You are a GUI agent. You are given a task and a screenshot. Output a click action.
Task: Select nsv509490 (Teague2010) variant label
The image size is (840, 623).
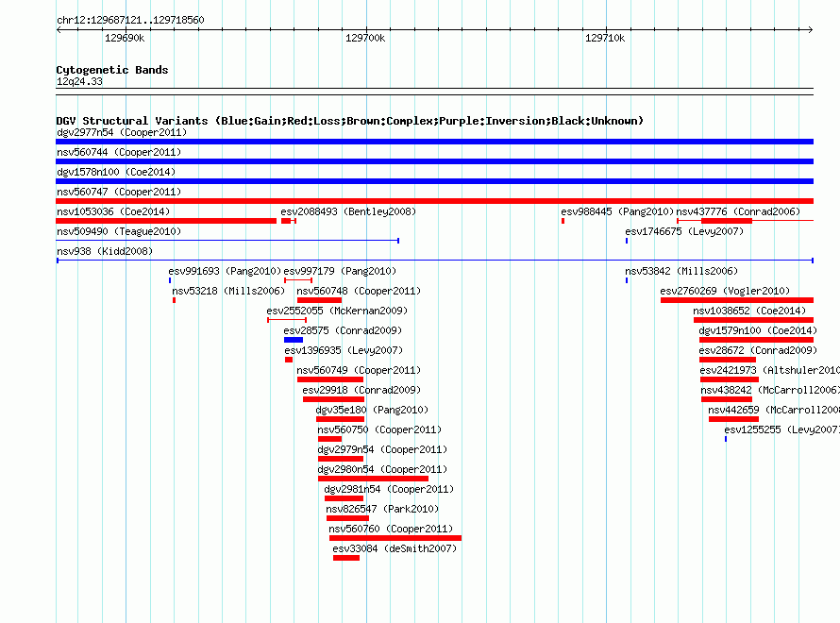pos(119,231)
